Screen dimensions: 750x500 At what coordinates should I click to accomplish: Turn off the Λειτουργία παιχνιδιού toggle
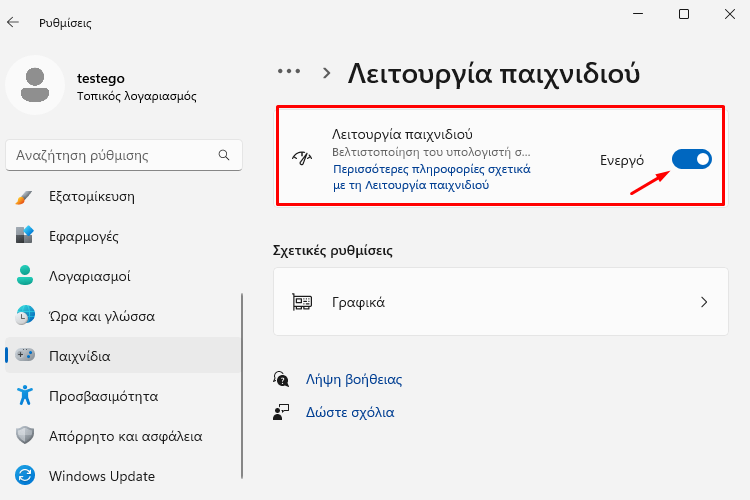point(692,159)
